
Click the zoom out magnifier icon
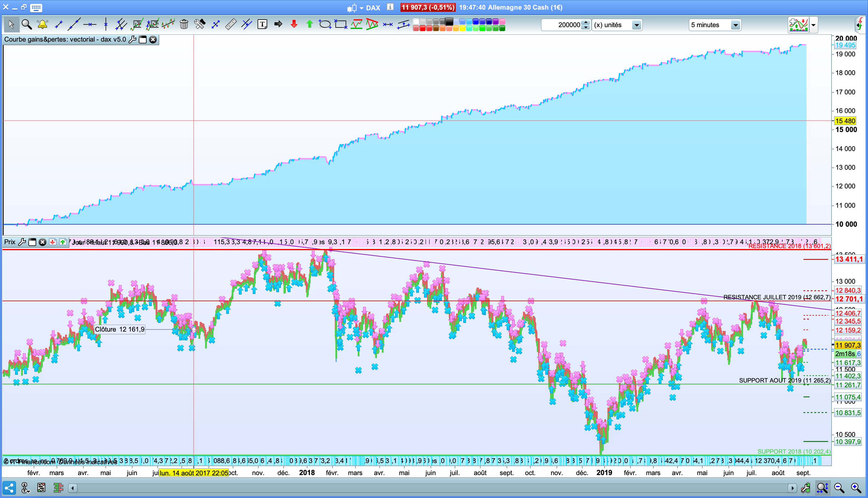coord(839,488)
